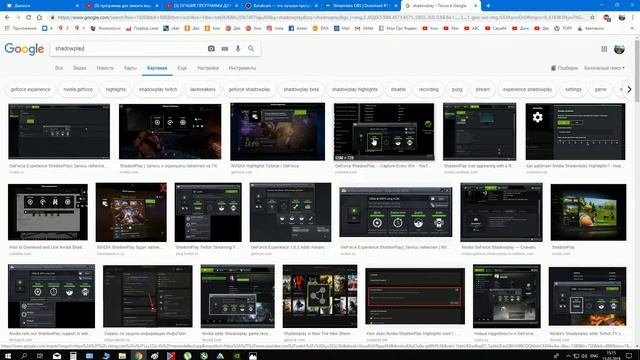Expand the Ещё more menu
640x360 pixels.
[182, 68]
